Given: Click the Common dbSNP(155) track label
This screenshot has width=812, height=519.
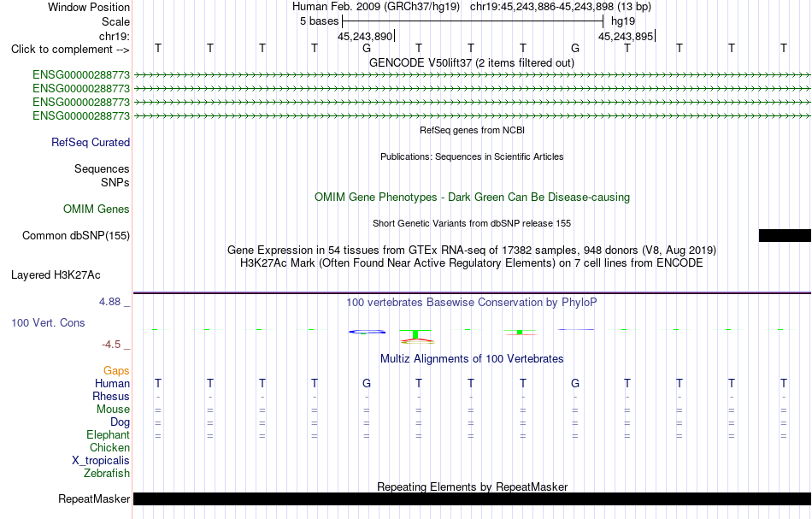Looking at the screenshot, I should (76, 236).
